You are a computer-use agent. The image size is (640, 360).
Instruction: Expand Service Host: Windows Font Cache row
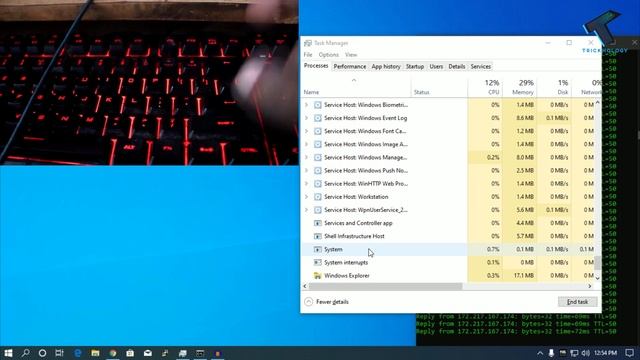307,131
